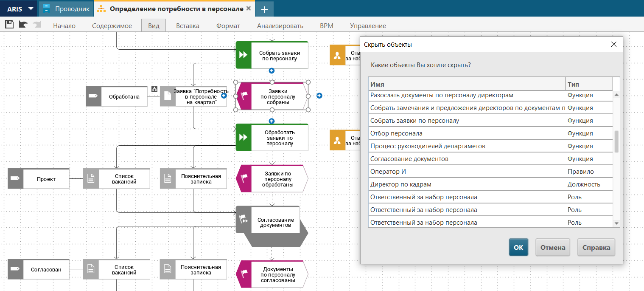The width and height of the screenshot is (644, 291).
Task: Click the greyed redo arrow icon
Action: 37,24
